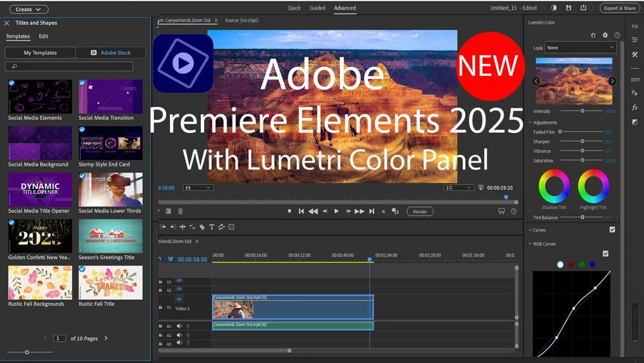Image resolution: width=644 pixels, height=363 pixels.
Task: Open the Effects fx icon in right sidebar
Action: click(634, 108)
